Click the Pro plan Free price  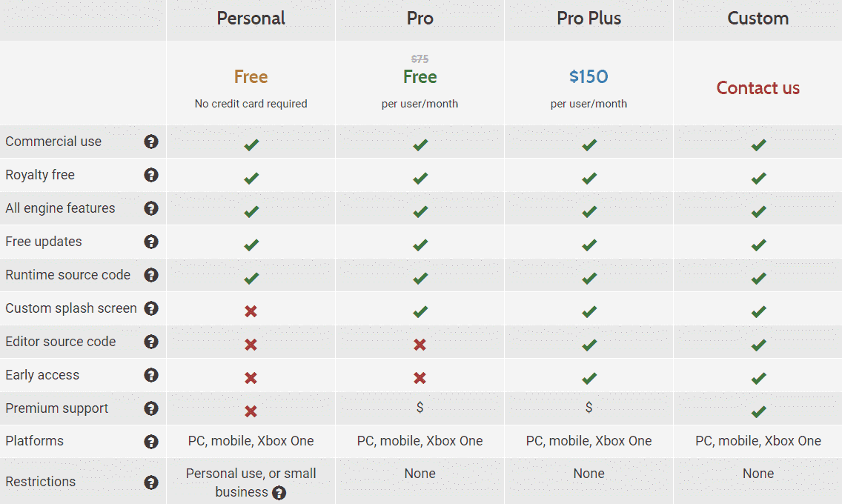(x=420, y=77)
